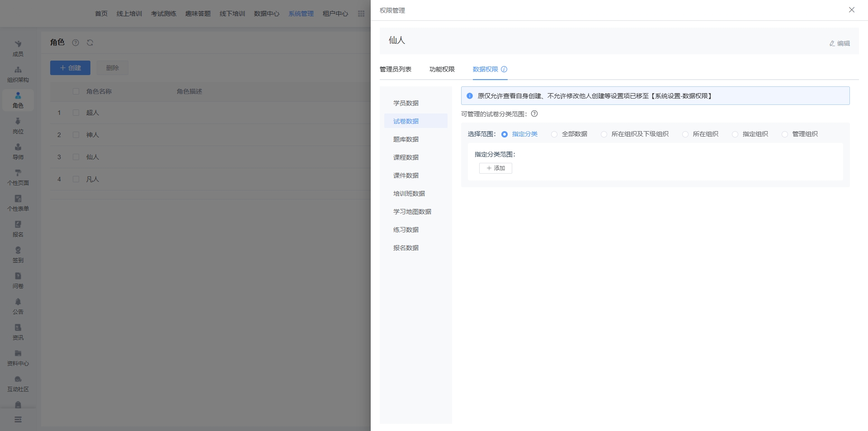Open 题库数据 in the data category list
This screenshot has width=868, height=431.
point(406,139)
